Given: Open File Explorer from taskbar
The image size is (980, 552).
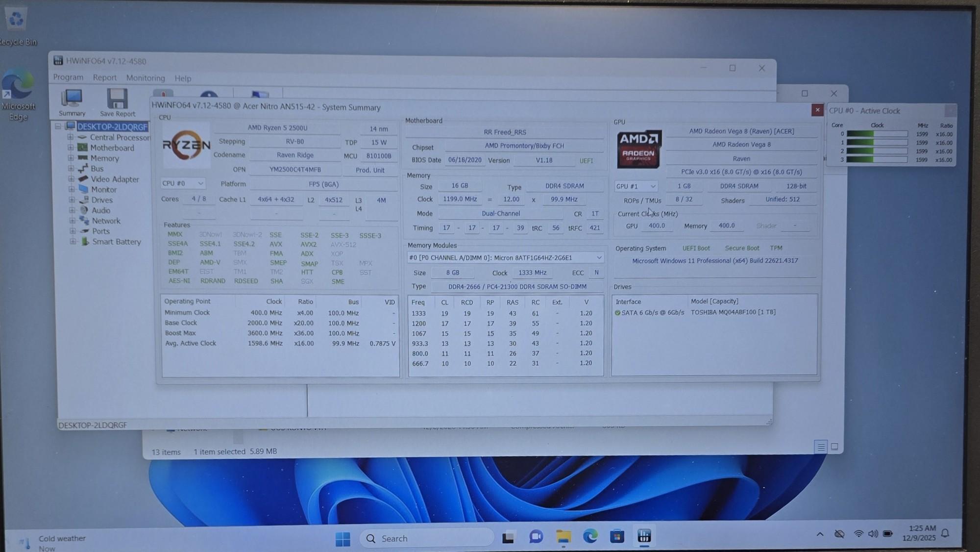Looking at the screenshot, I should point(563,537).
